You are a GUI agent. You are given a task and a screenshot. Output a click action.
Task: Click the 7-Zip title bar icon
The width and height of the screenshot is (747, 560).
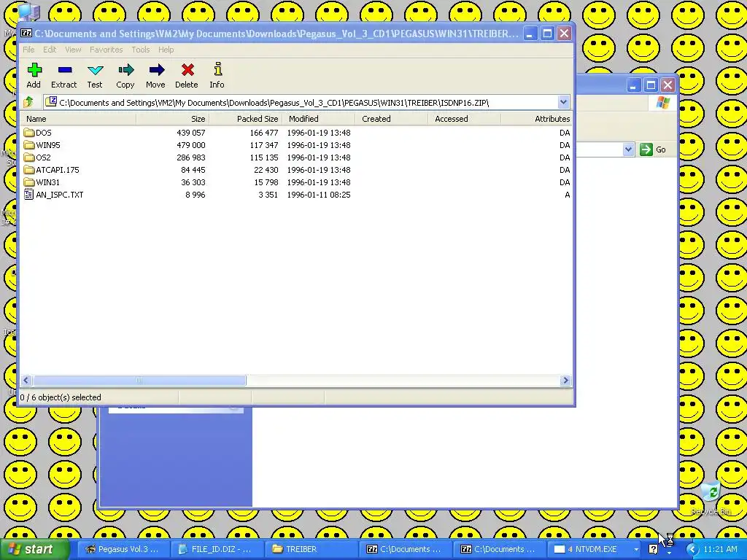[x=26, y=34]
